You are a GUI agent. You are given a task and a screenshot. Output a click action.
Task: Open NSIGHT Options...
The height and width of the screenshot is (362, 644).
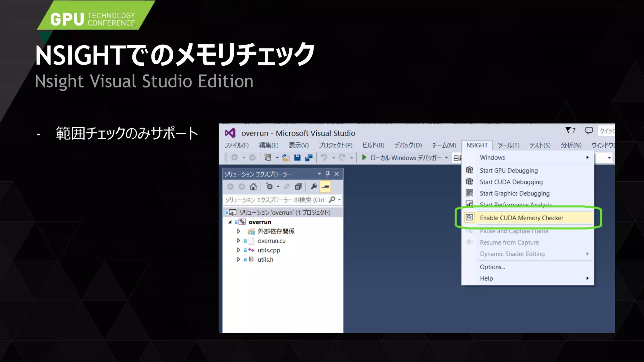point(528,267)
